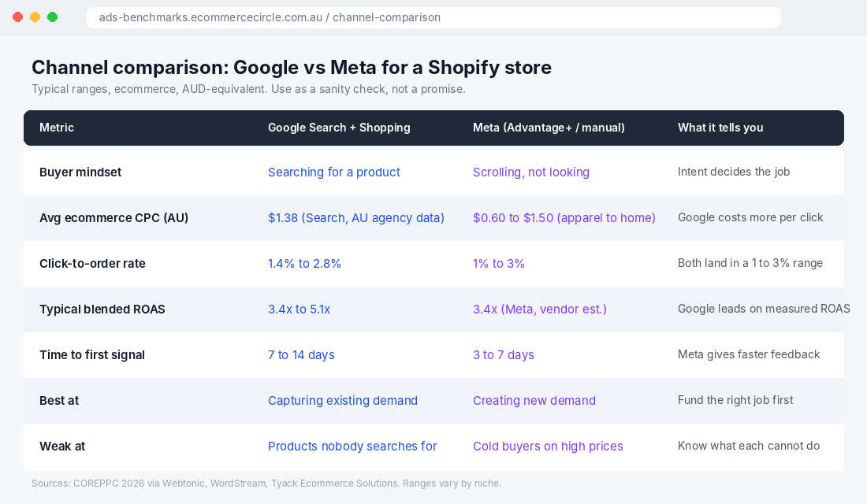Click '$0.60 to $1.50 (apparel to home)' cell
Viewport: 867px width, 504px height.
click(x=564, y=217)
